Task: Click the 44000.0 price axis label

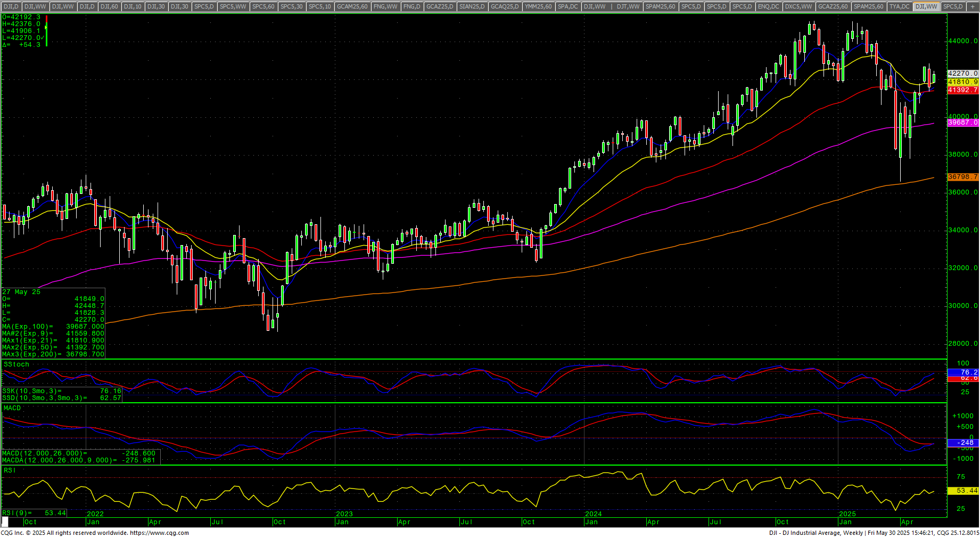Action: [x=963, y=41]
